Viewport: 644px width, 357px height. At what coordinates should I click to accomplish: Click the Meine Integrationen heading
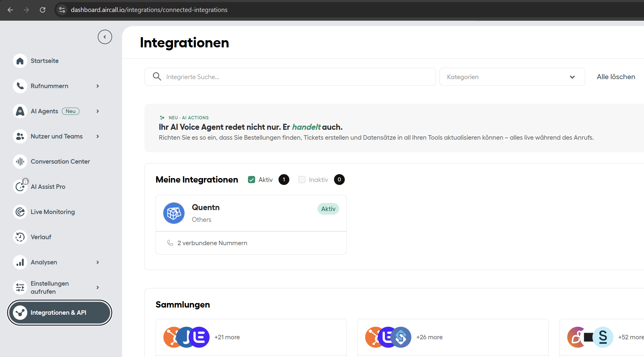pyautogui.click(x=197, y=180)
